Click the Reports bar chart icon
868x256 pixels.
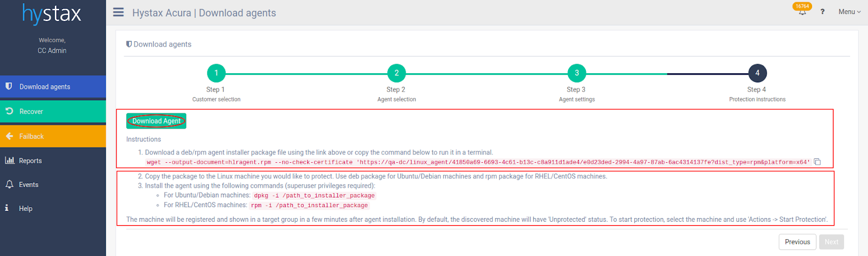[x=9, y=160]
